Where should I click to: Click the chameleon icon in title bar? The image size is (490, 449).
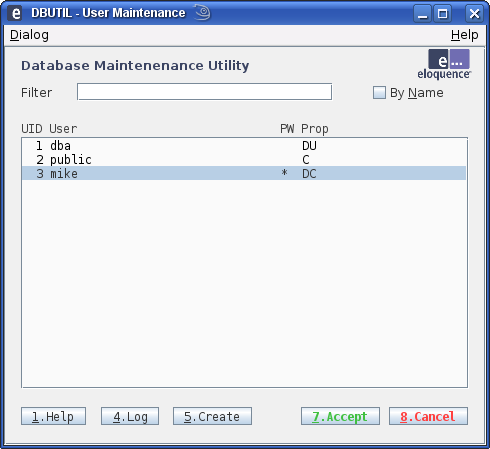(x=203, y=13)
